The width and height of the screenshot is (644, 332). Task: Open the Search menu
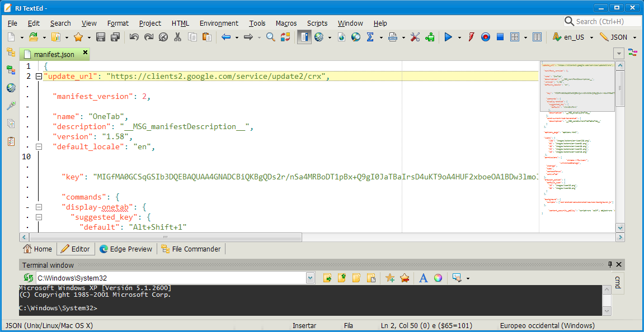pyautogui.click(x=60, y=23)
